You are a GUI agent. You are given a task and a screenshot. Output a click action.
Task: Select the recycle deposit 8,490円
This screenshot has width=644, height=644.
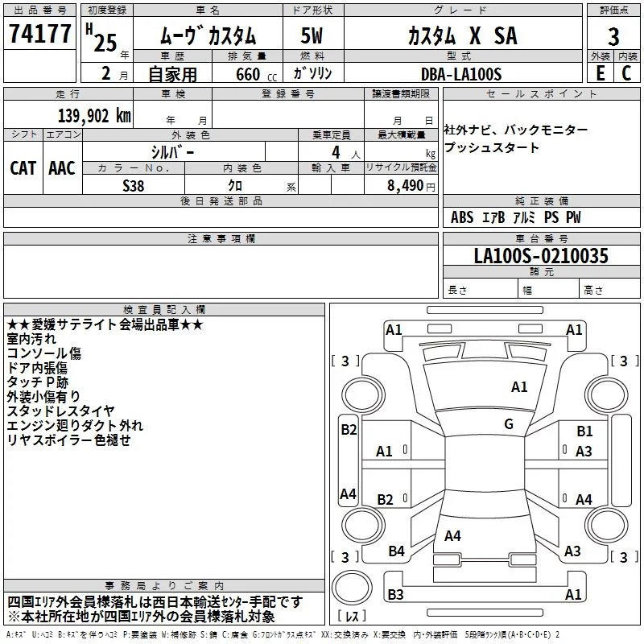[411, 186]
